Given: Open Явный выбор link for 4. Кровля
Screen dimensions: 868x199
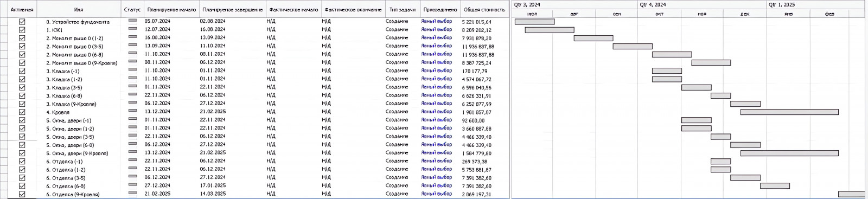Looking at the screenshot, I should (x=437, y=111).
